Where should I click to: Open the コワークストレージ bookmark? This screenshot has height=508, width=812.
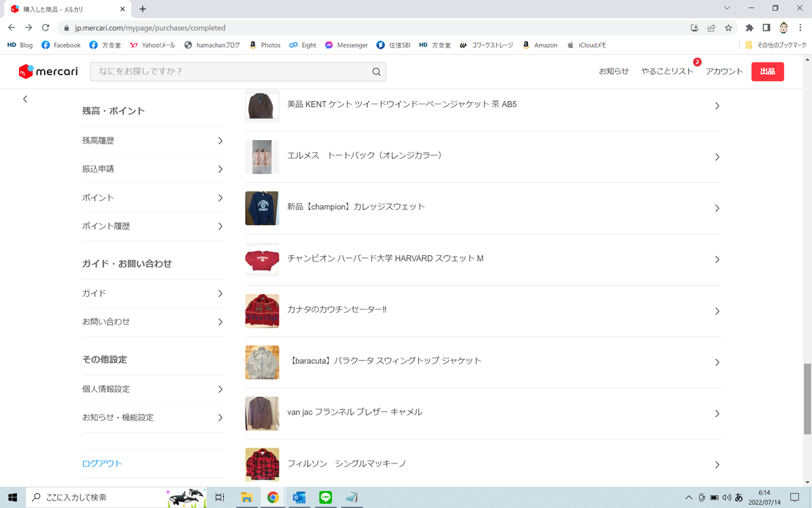click(487, 45)
